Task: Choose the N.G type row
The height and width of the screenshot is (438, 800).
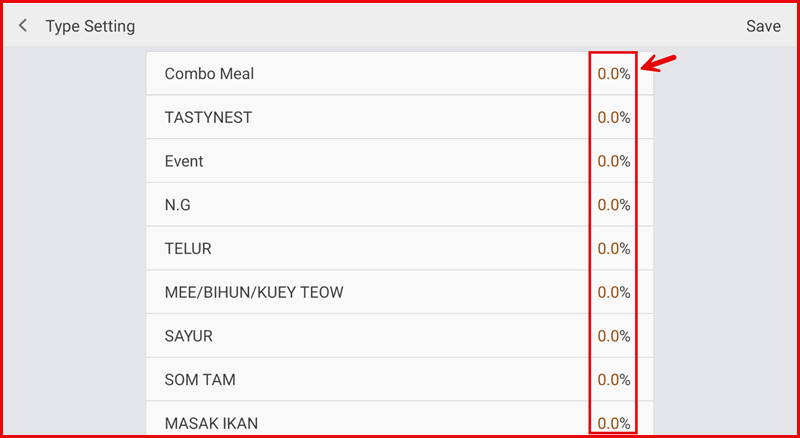Action: click(x=177, y=205)
